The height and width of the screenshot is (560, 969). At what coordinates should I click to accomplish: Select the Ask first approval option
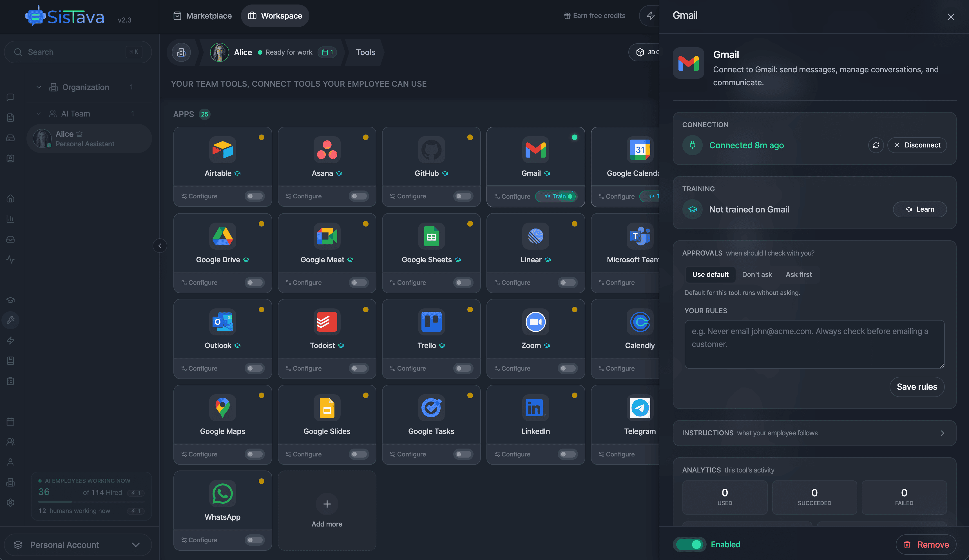799,274
